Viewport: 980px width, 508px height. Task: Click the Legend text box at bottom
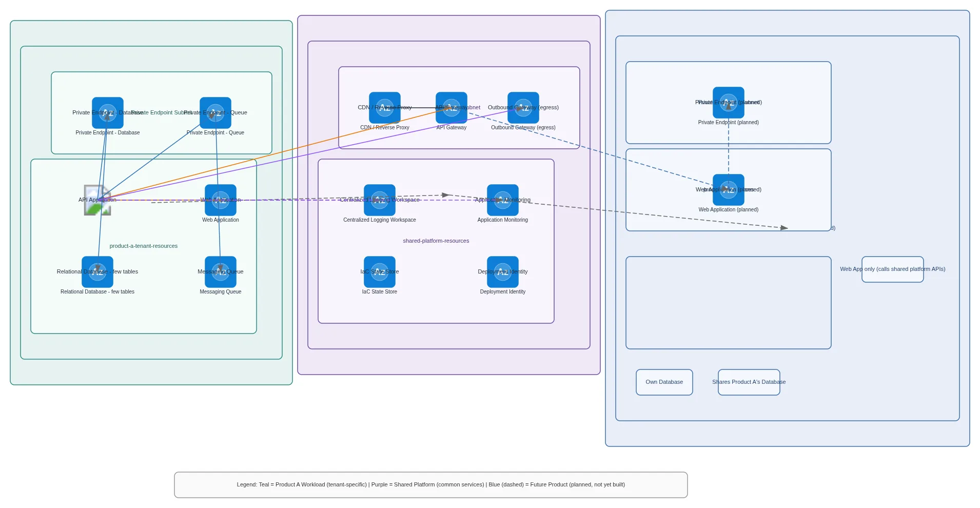431,485
